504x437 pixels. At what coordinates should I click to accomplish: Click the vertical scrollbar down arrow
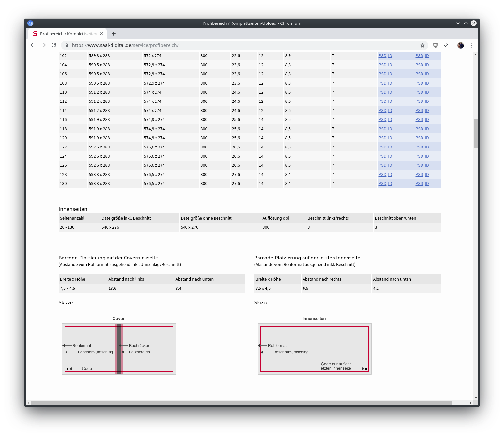476,398
